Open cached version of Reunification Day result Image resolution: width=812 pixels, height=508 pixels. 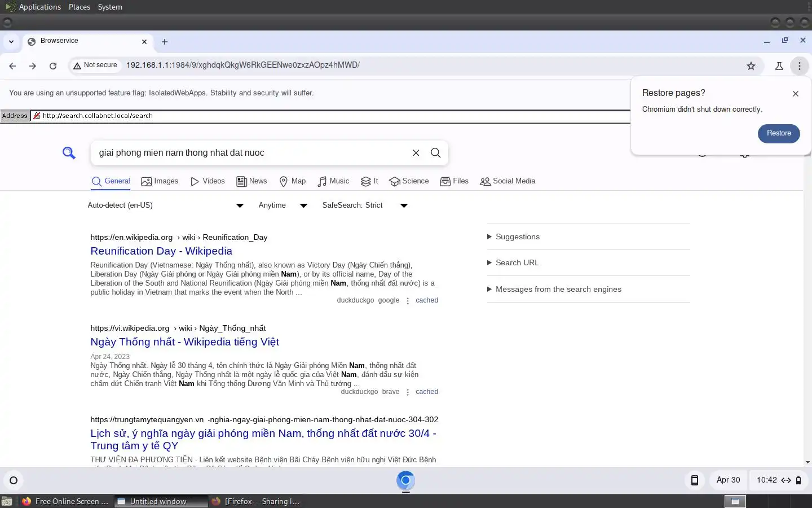(x=427, y=300)
